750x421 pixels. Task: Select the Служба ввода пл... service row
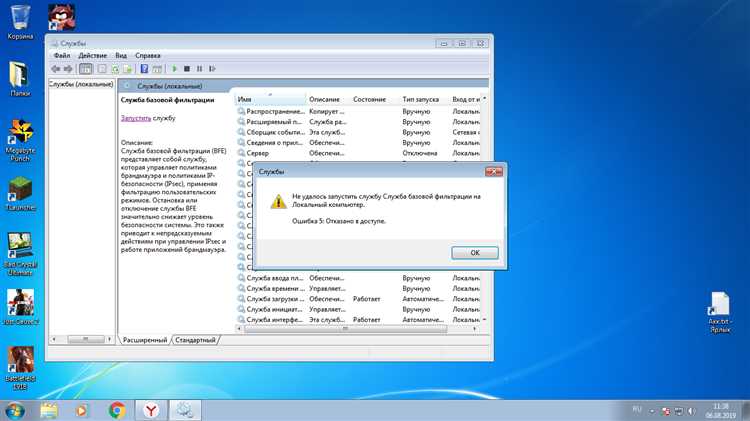[359, 278]
